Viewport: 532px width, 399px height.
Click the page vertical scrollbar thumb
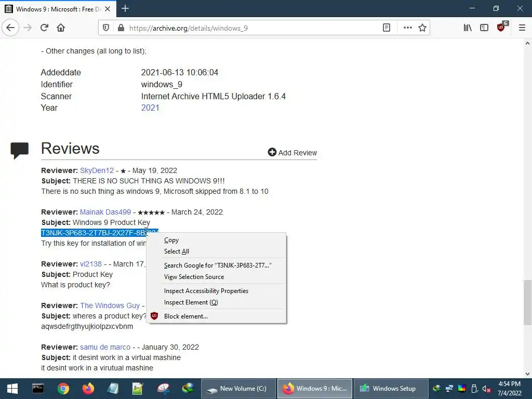(x=527, y=302)
